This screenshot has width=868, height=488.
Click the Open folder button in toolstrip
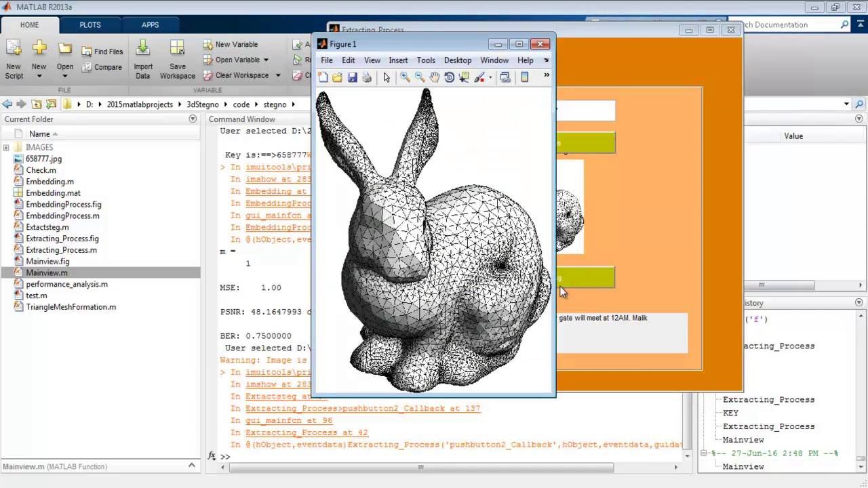65,60
